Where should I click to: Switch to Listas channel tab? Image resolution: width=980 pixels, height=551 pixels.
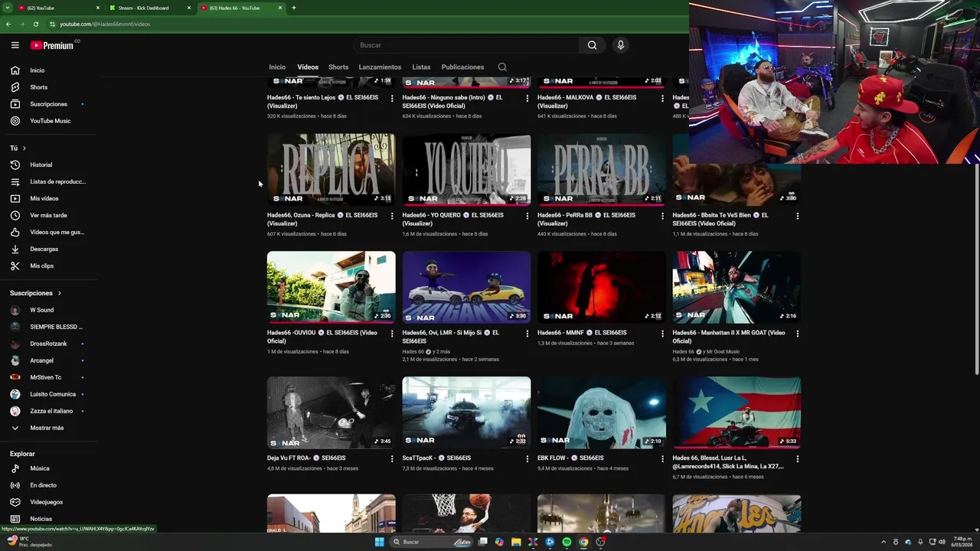point(421,67)
